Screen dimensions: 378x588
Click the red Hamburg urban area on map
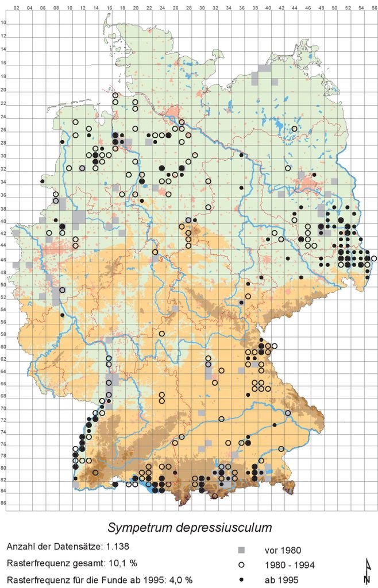point(172,113)
